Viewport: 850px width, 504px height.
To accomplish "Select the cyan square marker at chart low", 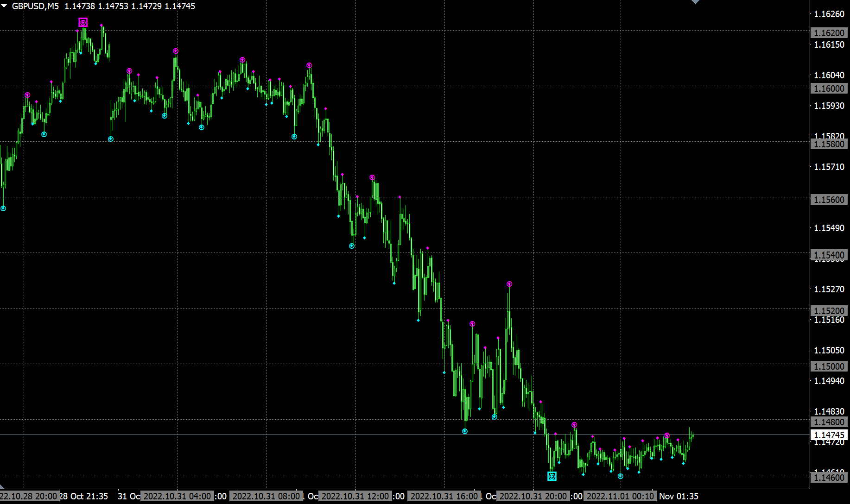I will click(552, 476).
